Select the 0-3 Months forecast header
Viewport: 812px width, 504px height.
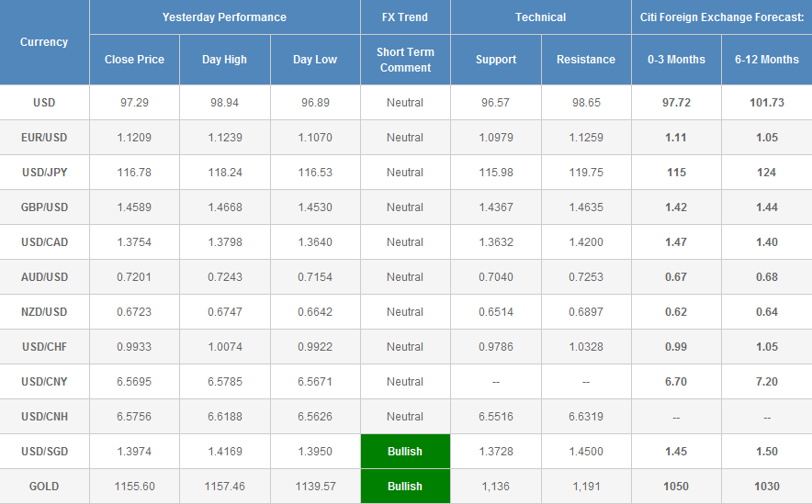[676, 60]
